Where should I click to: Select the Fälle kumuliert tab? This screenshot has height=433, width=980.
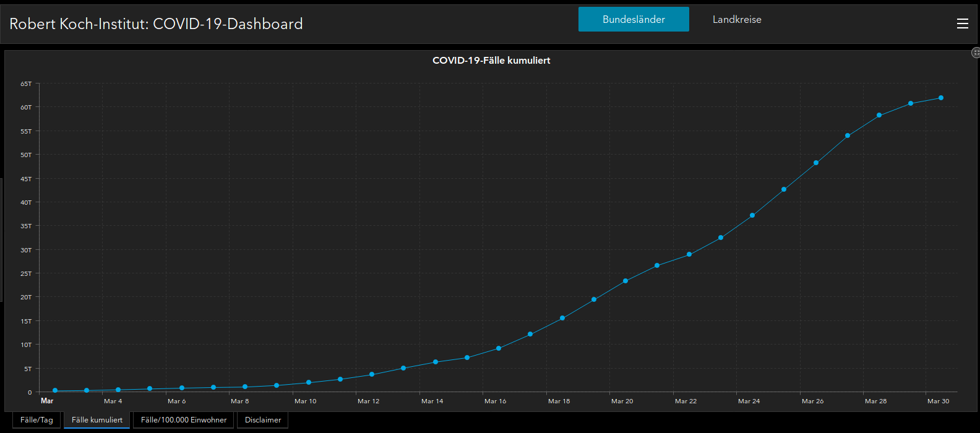click(x=97, y=420)
